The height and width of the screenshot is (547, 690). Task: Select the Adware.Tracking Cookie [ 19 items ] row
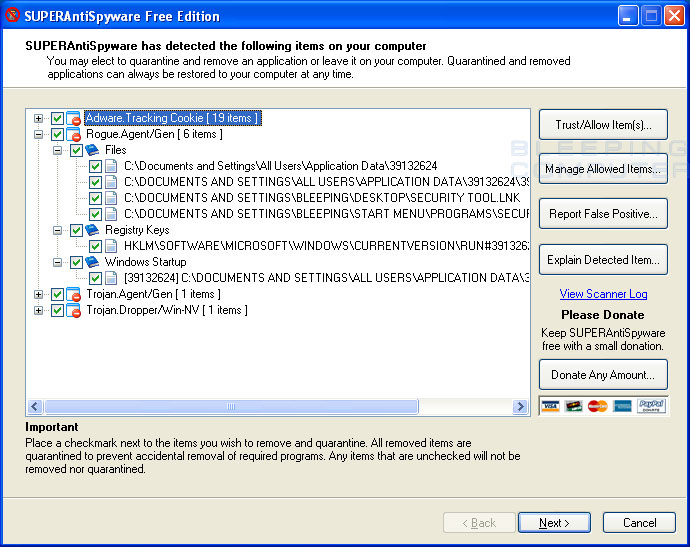pos(173,118)
